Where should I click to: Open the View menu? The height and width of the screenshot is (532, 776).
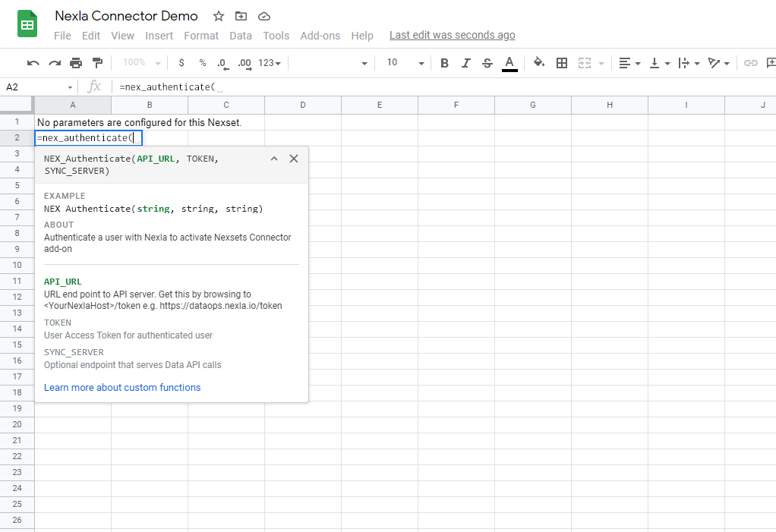[x=123, y=36]
